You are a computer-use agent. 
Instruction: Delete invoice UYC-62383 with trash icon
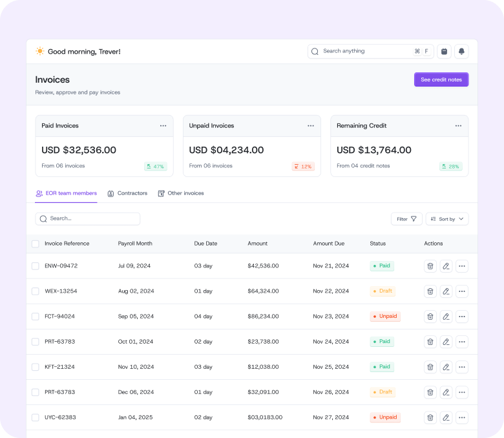click(x=430, y=417)
